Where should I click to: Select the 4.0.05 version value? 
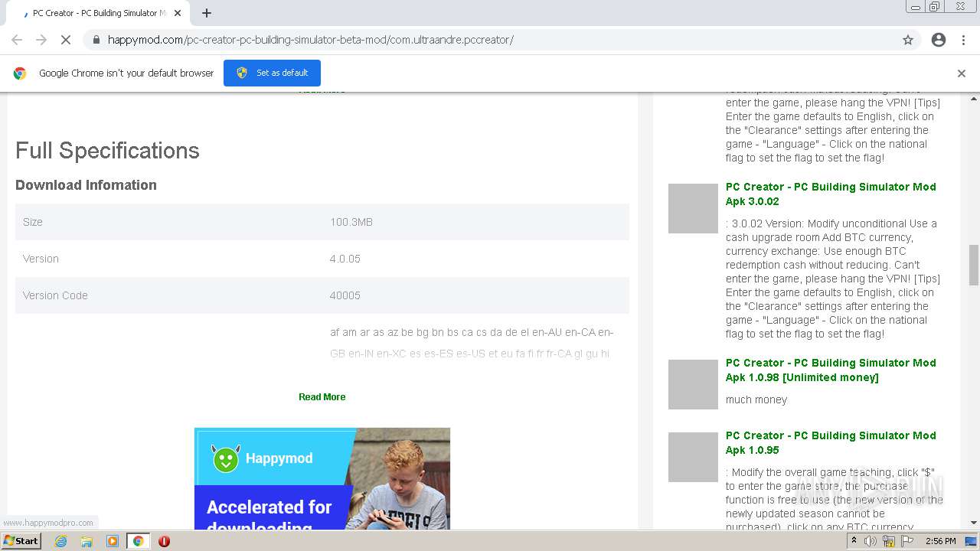click(345, 259)
